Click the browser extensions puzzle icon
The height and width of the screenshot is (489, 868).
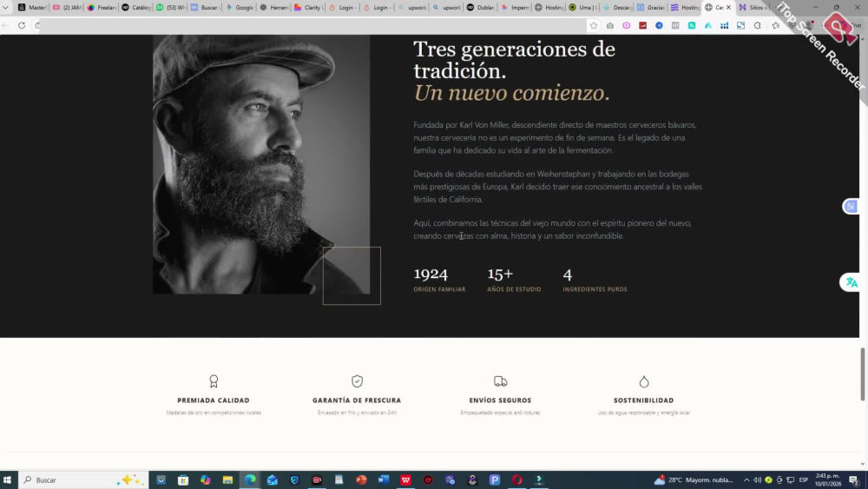pos(757,25)
